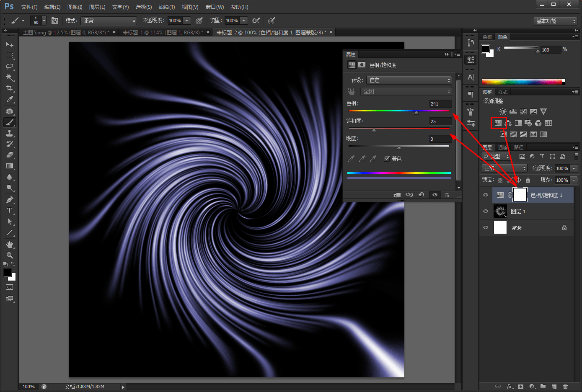Delete the adjustment layer from Properties panel
This screenshot has width=582, height=392.
click(x=447, y=195)
